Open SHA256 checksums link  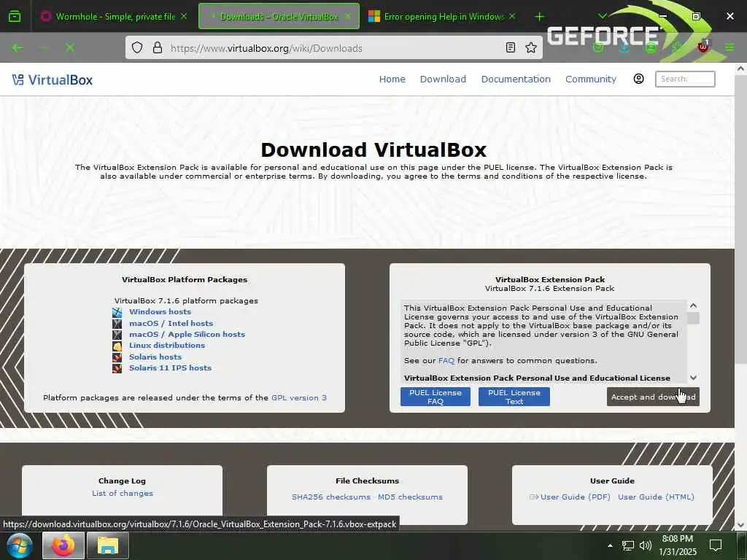(331, 497)
